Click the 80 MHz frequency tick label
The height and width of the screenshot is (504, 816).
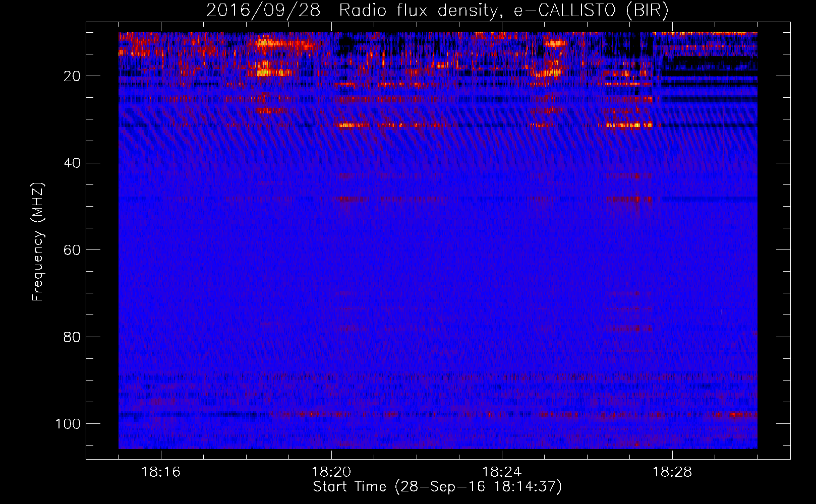click(x=72, y=337)
